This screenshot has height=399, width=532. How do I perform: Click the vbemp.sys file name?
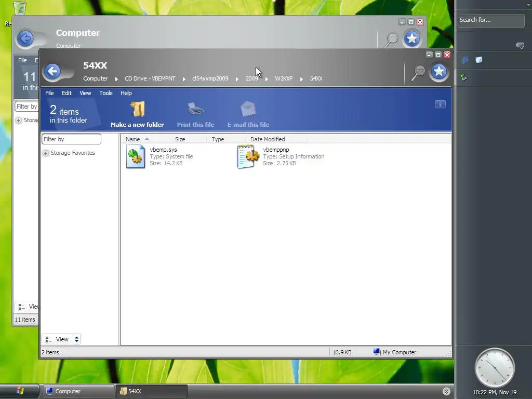click(163, 150)
